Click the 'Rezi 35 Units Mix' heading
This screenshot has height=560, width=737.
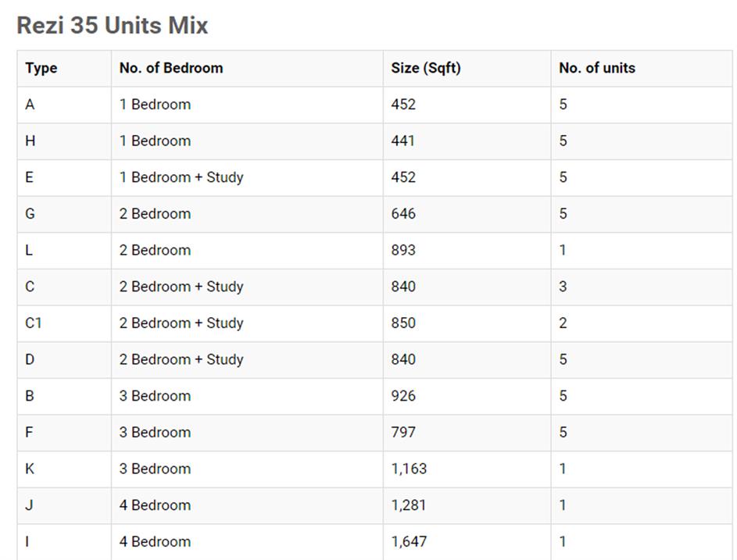coord(113,25)
